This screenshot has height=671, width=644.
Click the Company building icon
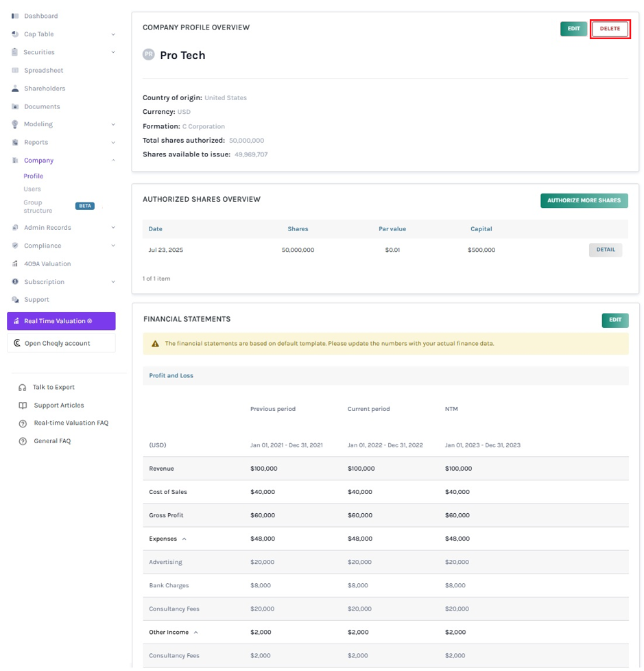click(15, 160)
